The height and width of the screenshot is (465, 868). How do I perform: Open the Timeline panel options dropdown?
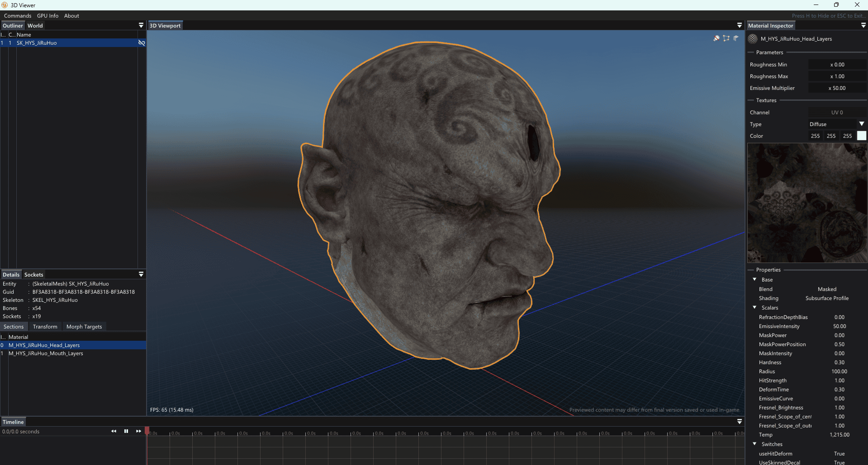[740, 422]
